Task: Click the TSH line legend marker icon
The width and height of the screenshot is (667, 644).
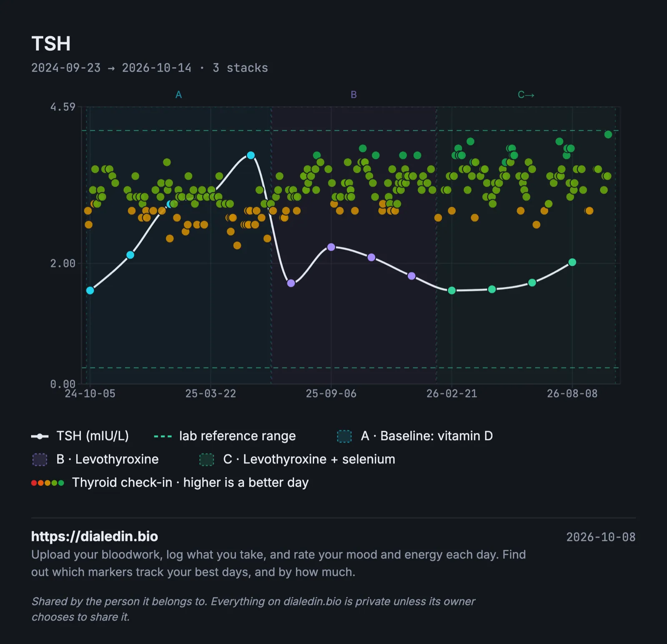Action: [x=40, y=436]
